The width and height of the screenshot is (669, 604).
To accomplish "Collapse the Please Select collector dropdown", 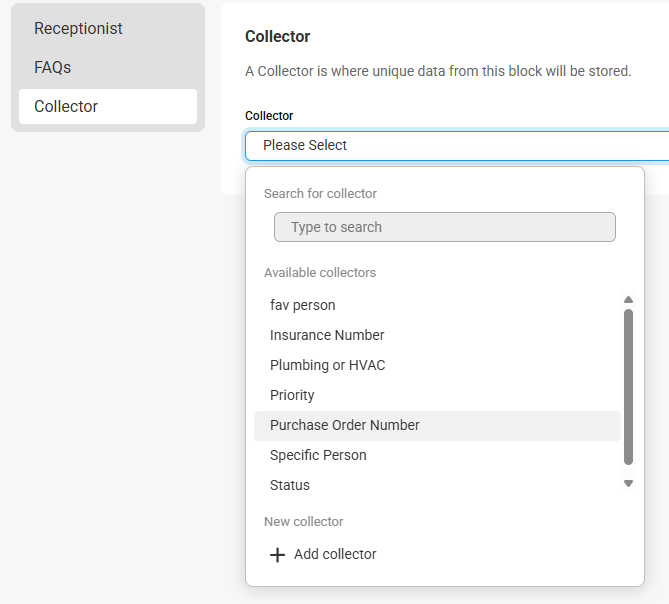I will pos(457,145).
